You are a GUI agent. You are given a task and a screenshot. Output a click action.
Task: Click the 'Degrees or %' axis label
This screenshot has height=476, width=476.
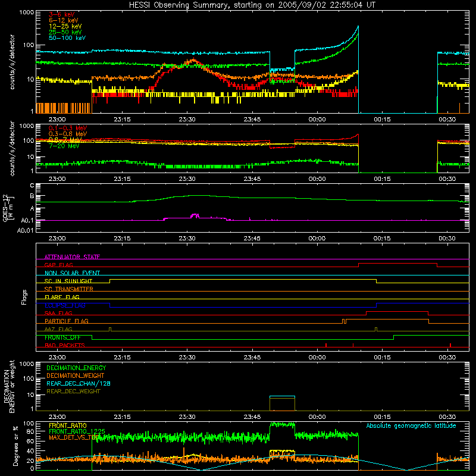[x=15, y=446]
